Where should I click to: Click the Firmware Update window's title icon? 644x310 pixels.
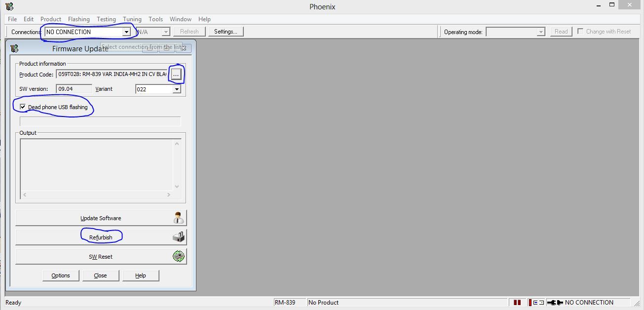click(14, 48)
